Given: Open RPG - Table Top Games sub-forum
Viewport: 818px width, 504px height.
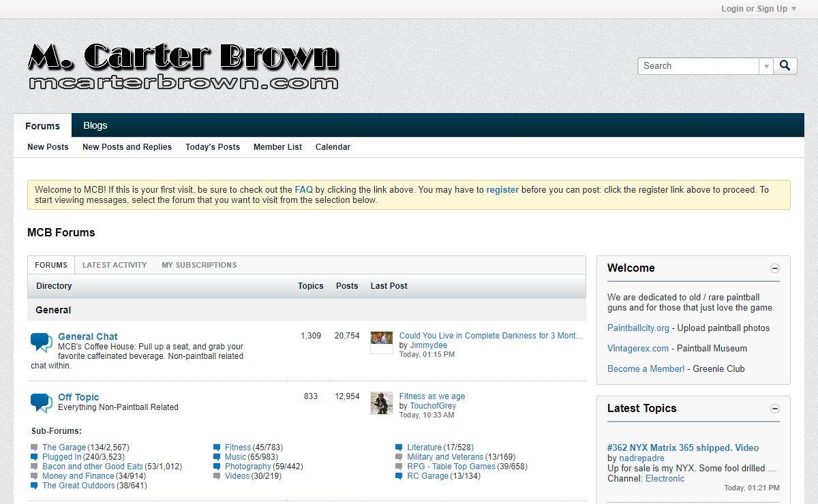Looking at the screenshot, I should click(451, 467).
